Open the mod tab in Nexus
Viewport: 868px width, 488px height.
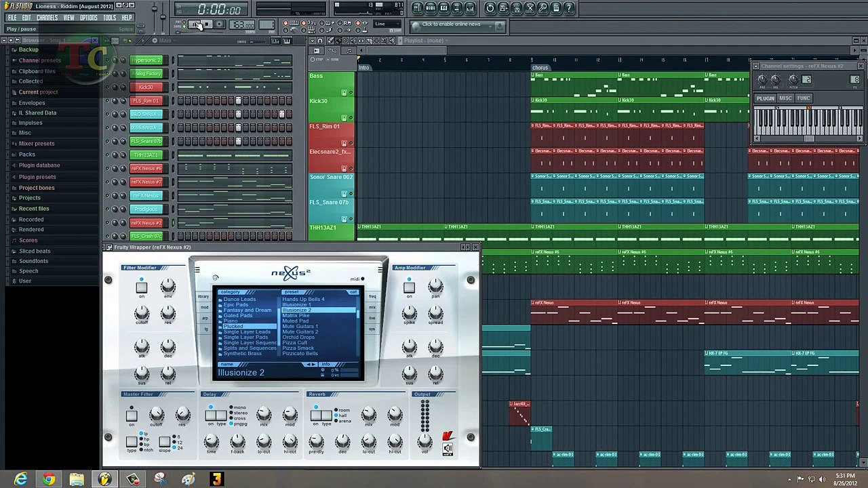pyautogui.click(x=203, y=308)
